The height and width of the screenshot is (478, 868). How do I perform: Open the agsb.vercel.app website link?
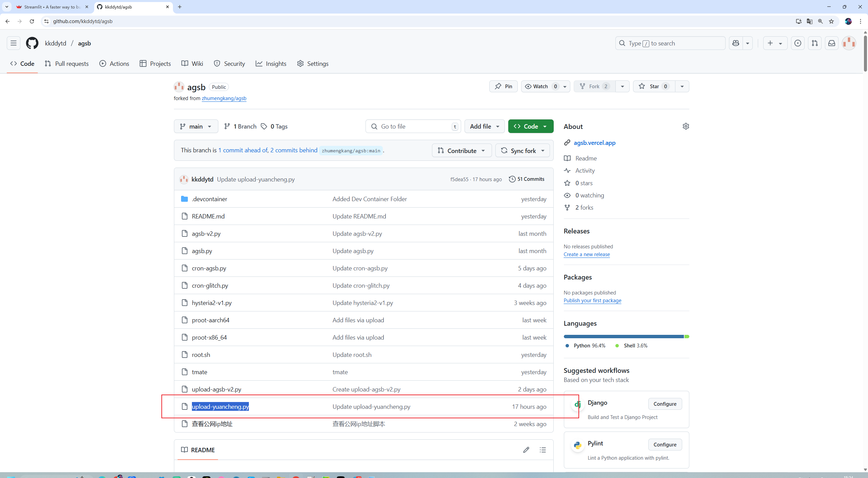[x=594, y=142]
